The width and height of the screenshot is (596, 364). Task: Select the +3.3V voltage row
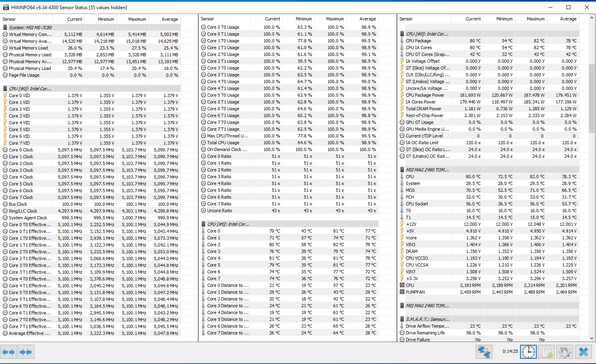click(x=489, y=278)
